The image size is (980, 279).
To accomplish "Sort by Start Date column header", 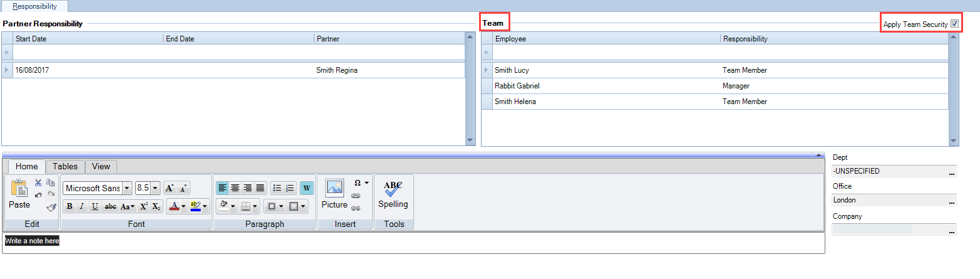I will [x=88, y=38].
